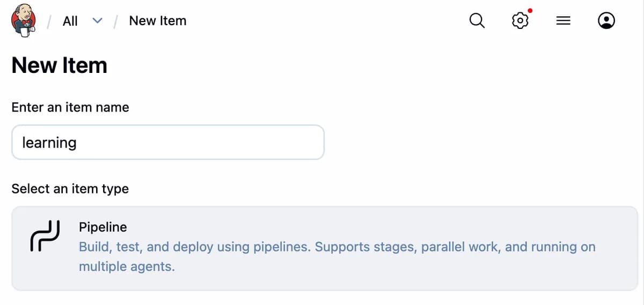
Task: Click the Select an item type label
Action: pos(70,189)
